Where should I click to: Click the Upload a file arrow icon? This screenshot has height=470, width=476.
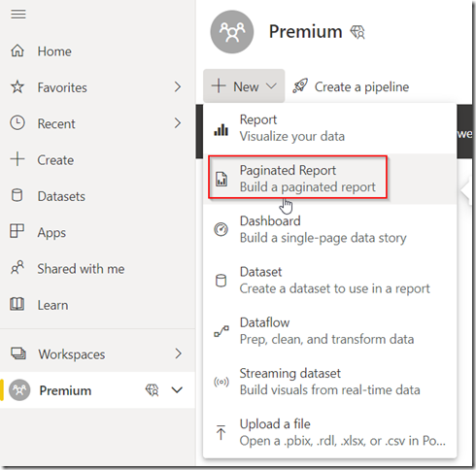[x=221, y=432]
